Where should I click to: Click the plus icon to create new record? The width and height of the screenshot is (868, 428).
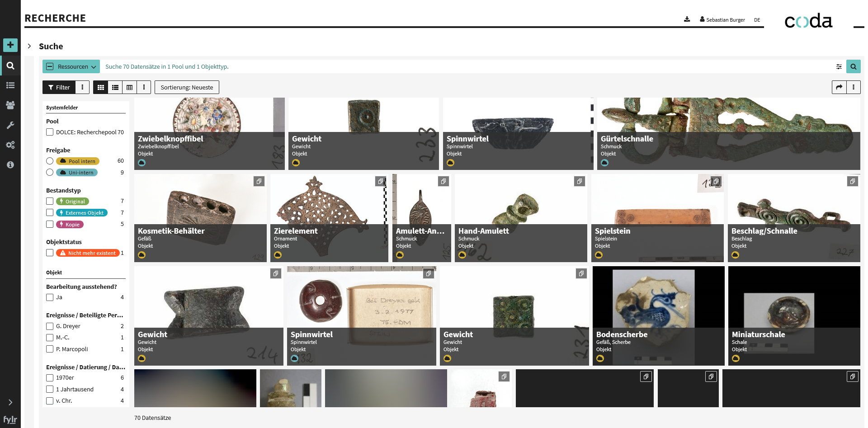pos(10,45)
